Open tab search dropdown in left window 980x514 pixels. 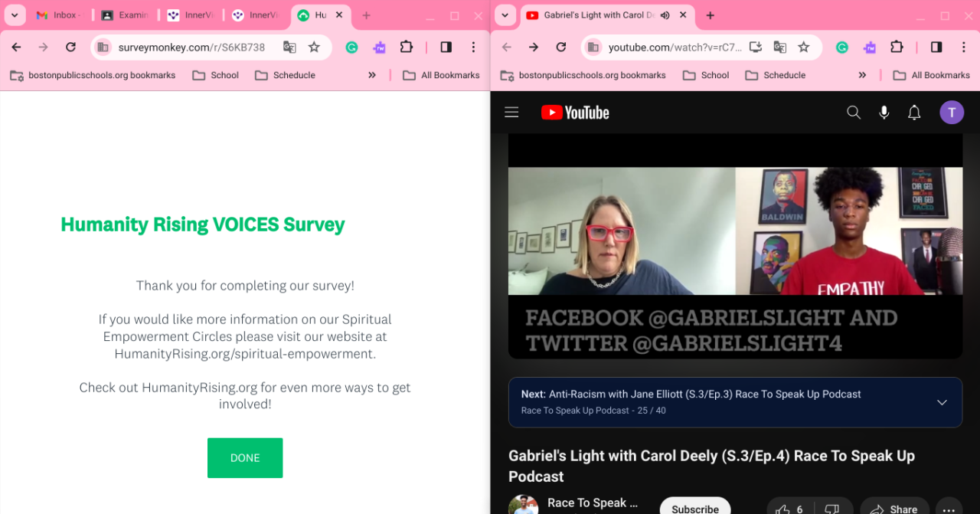pyautogui.click(x=14, y=15)
